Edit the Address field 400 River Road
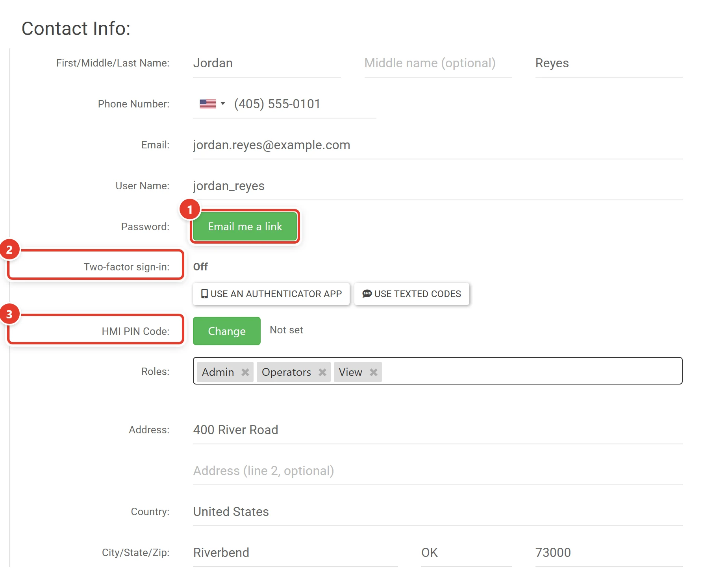Viewport: 704px width, 588px height. [438, 430]
